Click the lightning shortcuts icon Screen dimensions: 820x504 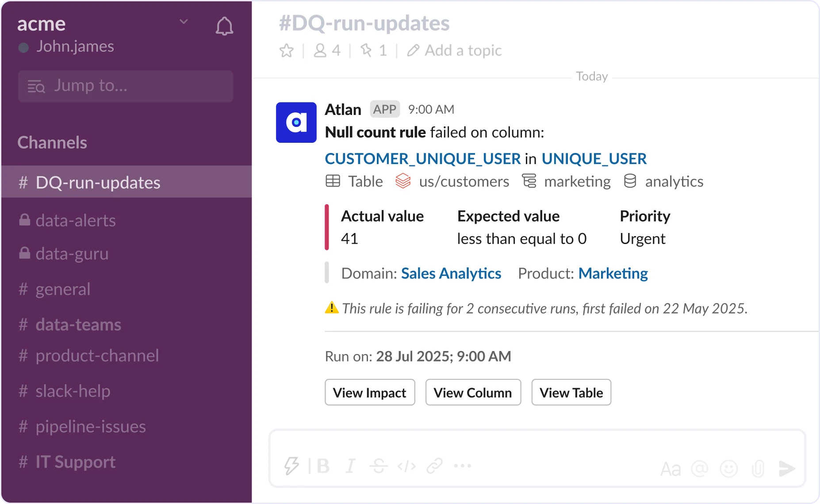tap(291, 466)
